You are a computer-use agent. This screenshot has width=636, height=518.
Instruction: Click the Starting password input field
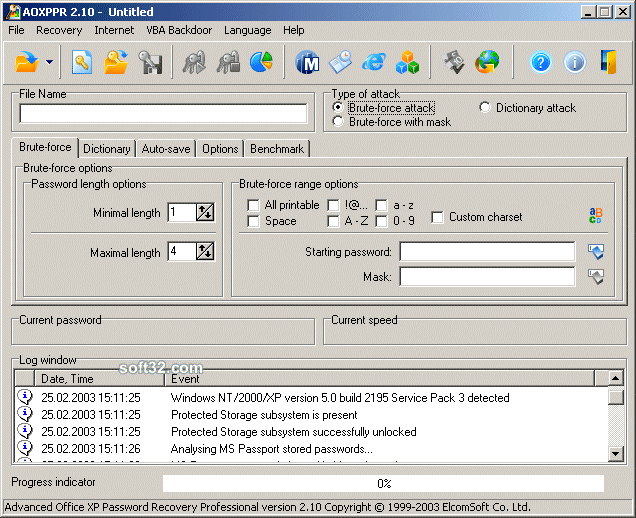point(487,251)
